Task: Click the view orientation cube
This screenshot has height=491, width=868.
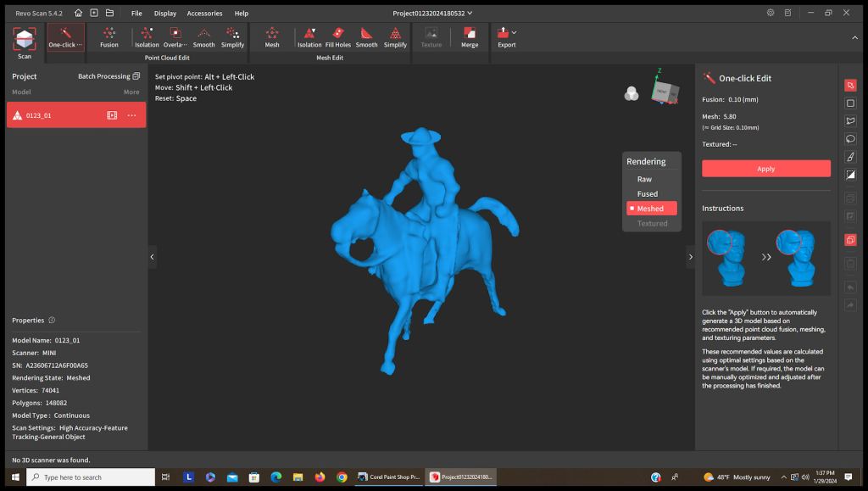Action: 664,91
